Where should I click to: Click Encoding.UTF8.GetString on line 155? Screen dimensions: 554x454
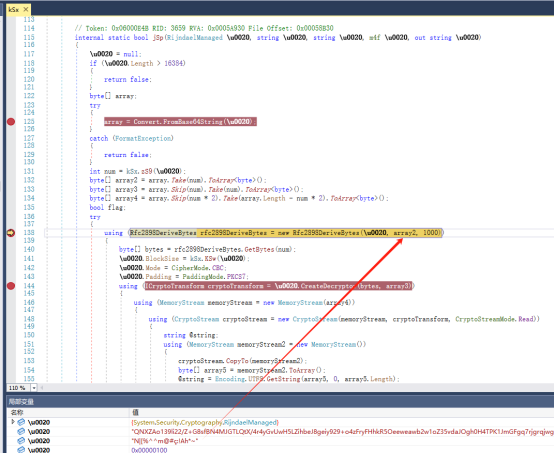pos(258,379)
